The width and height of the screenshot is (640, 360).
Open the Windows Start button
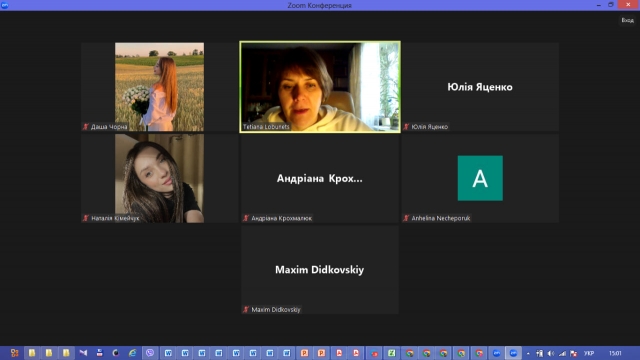click(14, 353)
